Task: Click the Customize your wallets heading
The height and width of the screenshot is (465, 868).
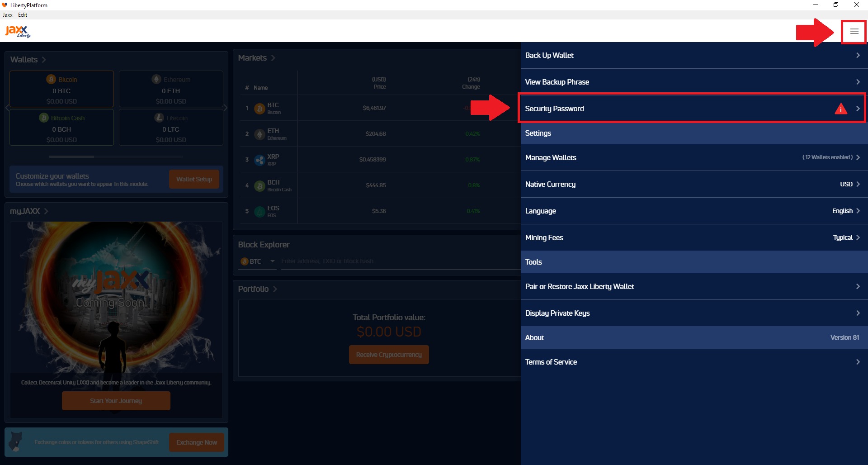Action: click(52, 176)
